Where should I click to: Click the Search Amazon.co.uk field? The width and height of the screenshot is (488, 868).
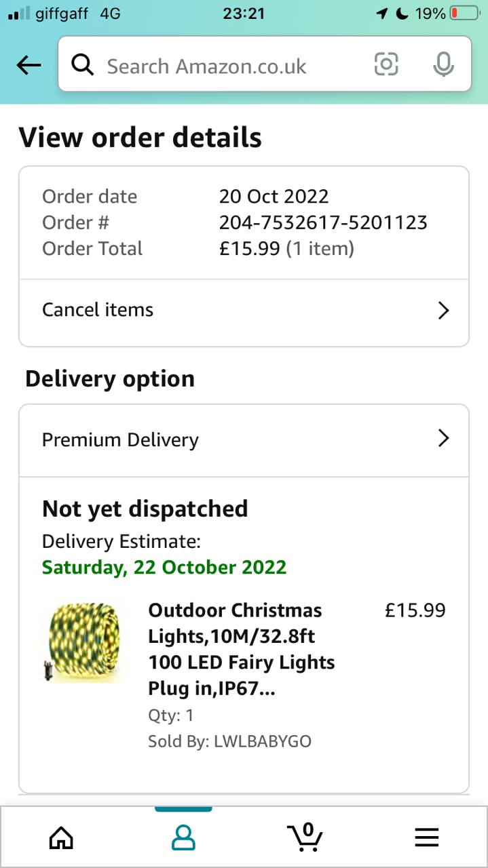(224, 66)
